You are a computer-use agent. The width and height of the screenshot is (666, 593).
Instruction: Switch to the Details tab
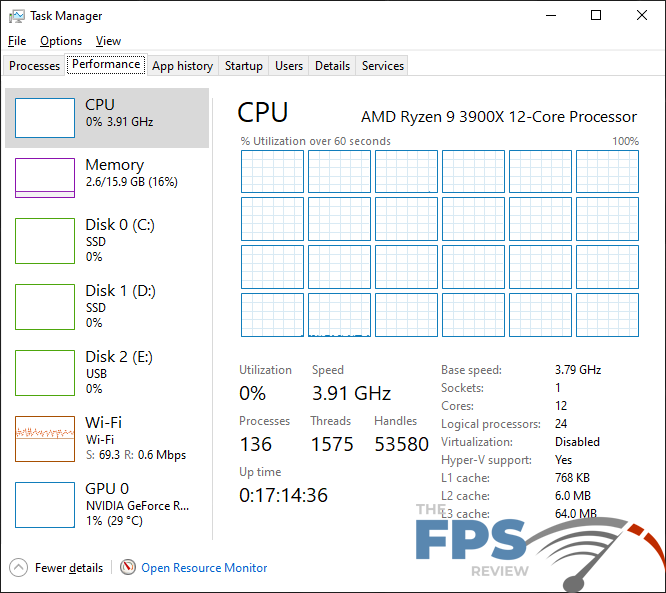click(x=333, y=66)
